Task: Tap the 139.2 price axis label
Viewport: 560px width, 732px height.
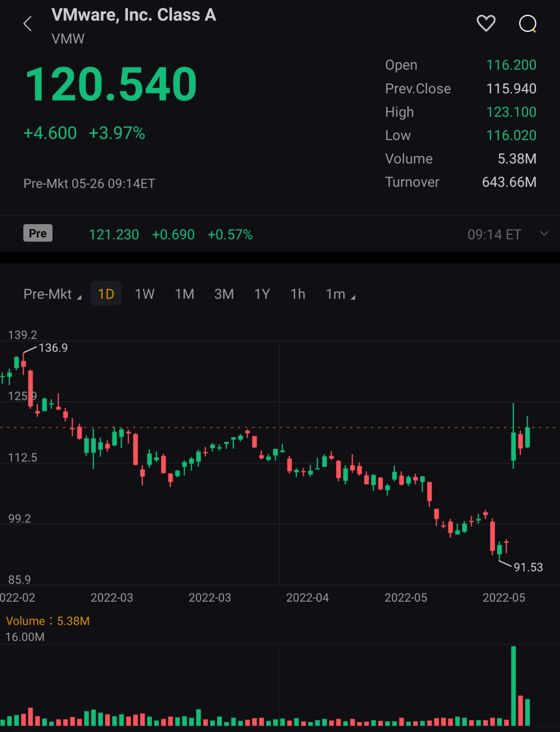Action: 23,335
